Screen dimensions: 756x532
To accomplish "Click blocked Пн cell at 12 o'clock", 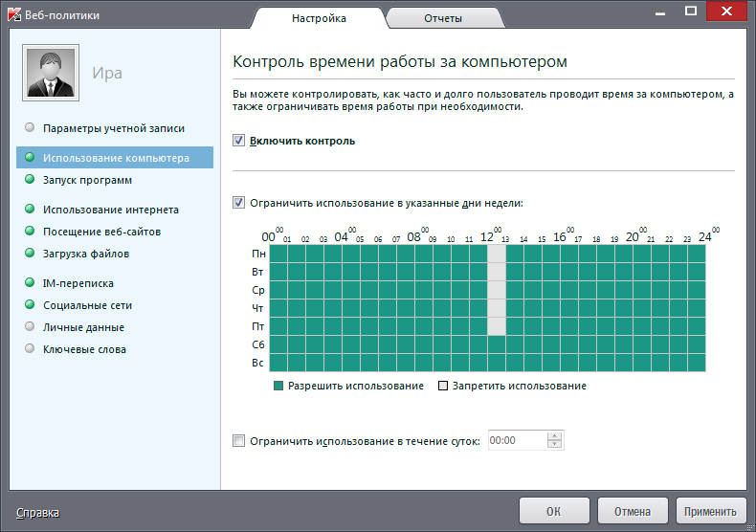I will coord(496,254).
